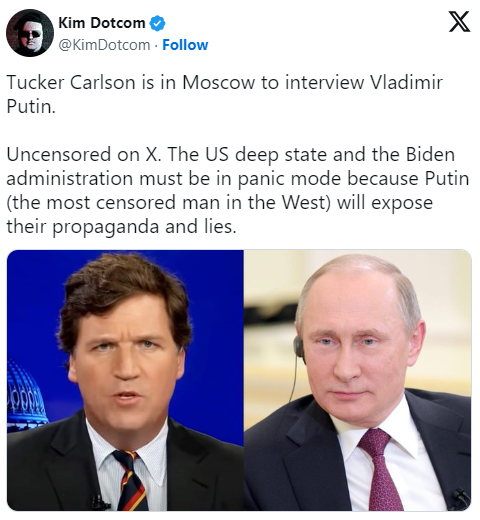Click the blue verified checkmark badge
The width and height of the screenshot is (480, 520).
[157, 23]
